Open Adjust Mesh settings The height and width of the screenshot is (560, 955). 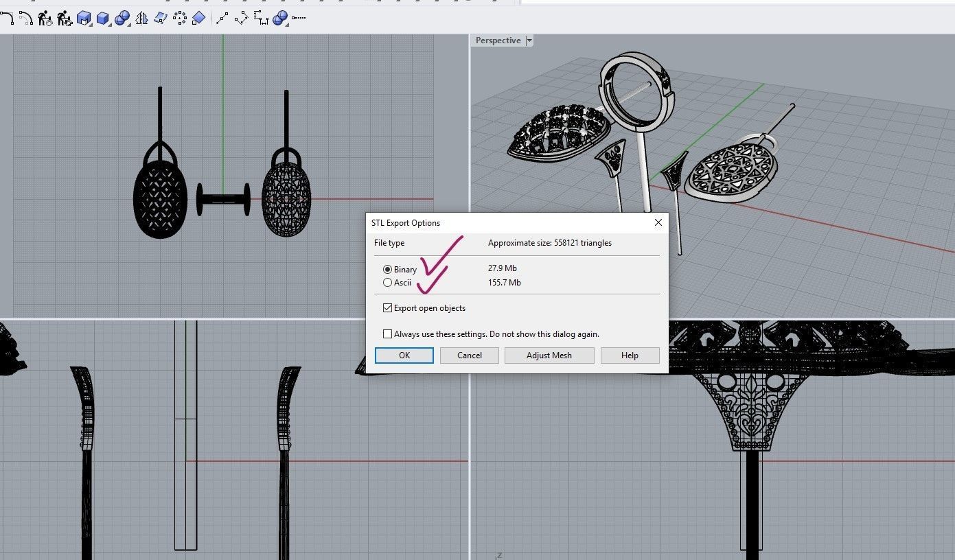click(549, 355)
